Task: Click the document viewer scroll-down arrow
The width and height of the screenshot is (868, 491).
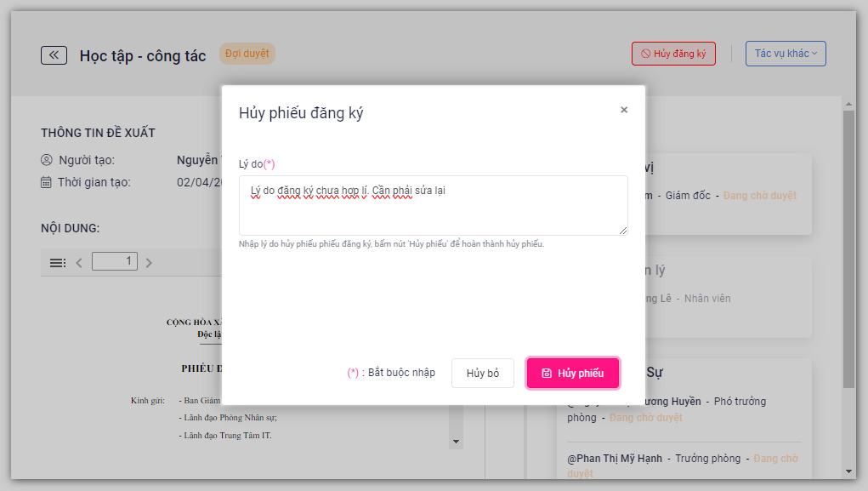Action: (x=457, y=442)
